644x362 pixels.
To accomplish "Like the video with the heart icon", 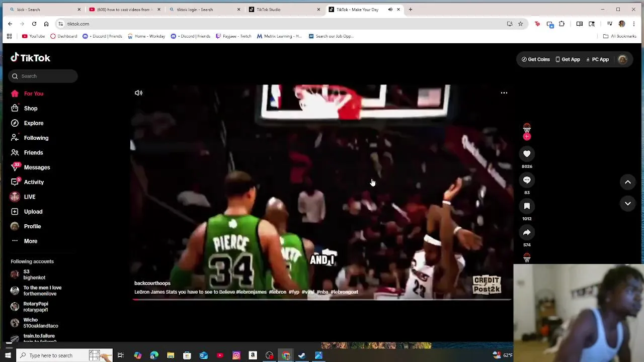I will coord(527,154).
